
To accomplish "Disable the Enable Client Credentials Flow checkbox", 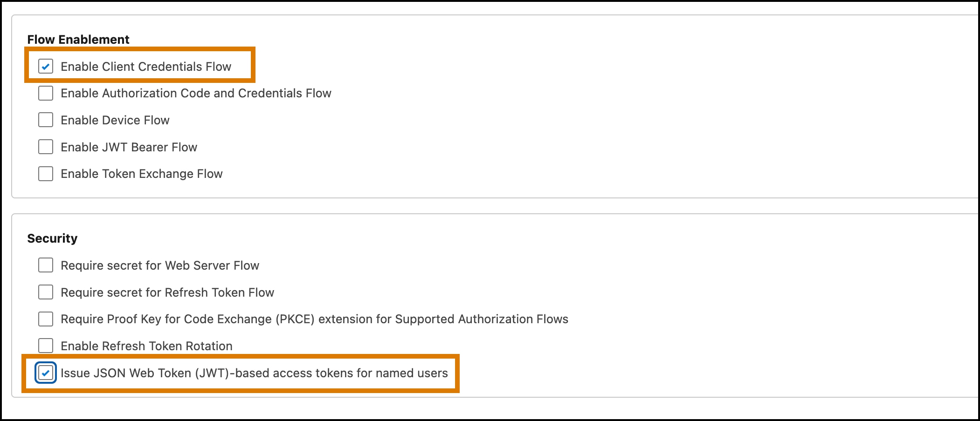I will 45,66.
